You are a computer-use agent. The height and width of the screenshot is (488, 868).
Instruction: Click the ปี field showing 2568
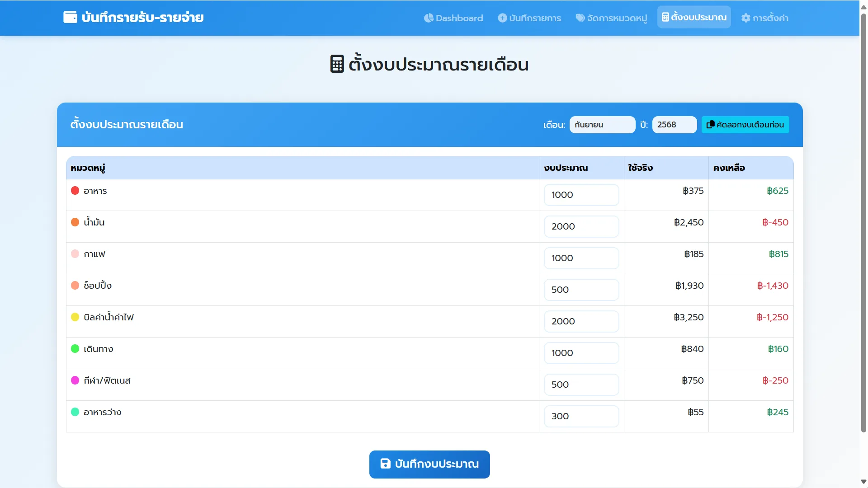675,125
